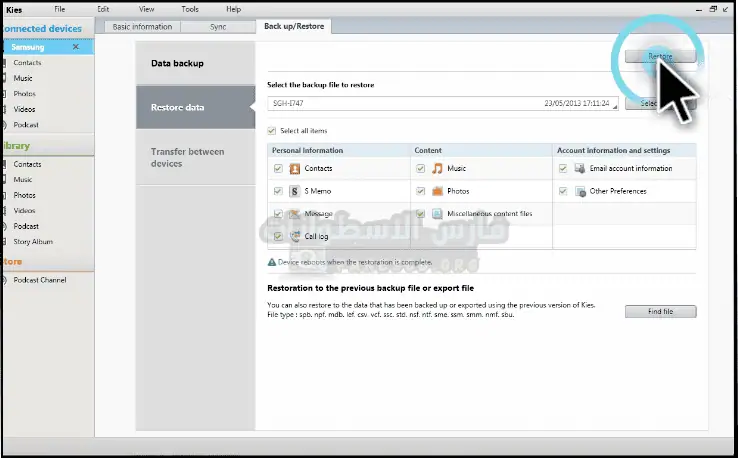Viewport: 738px width, 458px height.
Task: Toggle the Message checkbox
Action: (x=277, y=214)
